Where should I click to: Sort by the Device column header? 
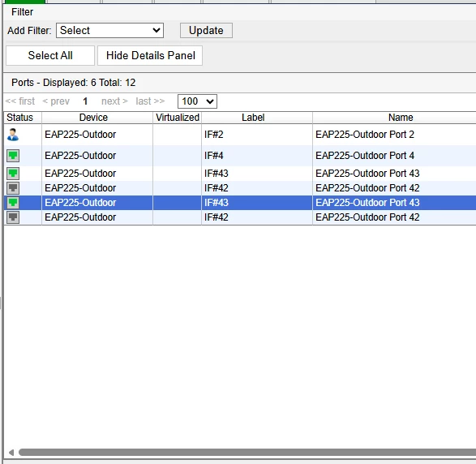97,118
